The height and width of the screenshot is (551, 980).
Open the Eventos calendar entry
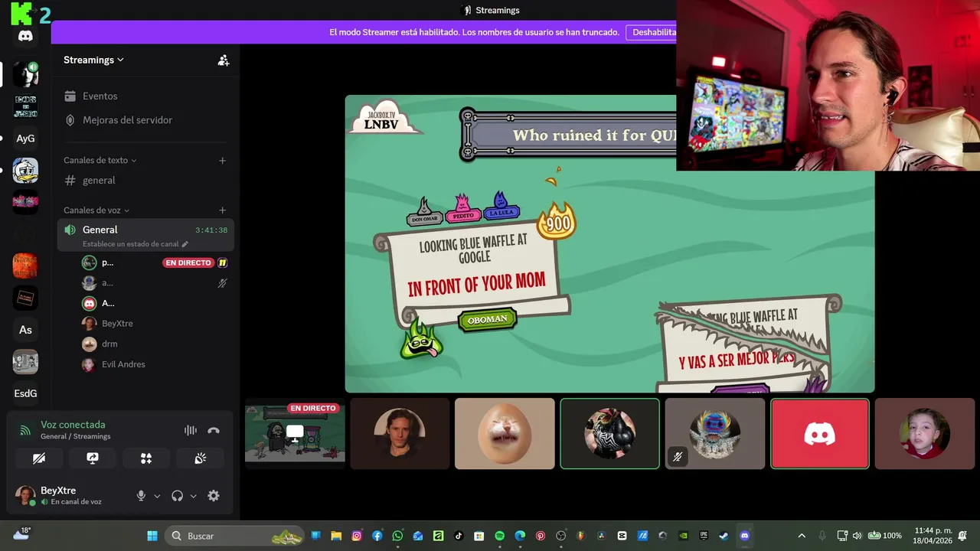point(145,96)
